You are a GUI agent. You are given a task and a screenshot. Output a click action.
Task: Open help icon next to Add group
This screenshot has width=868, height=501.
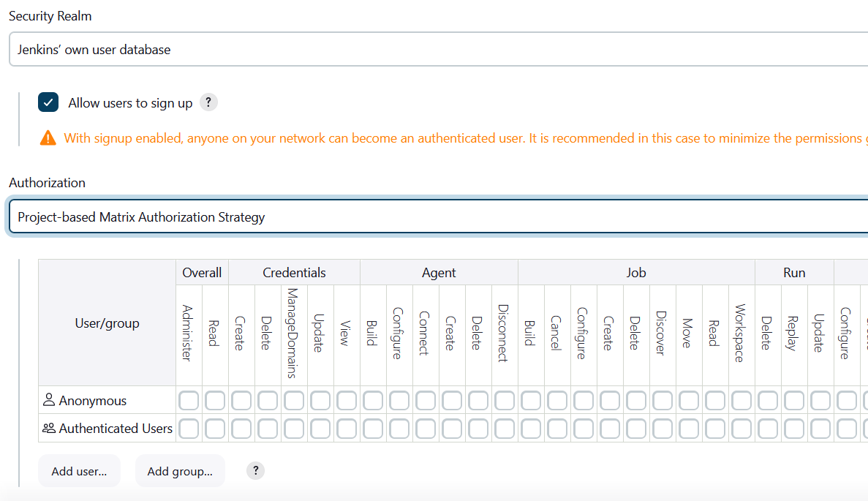255,470
